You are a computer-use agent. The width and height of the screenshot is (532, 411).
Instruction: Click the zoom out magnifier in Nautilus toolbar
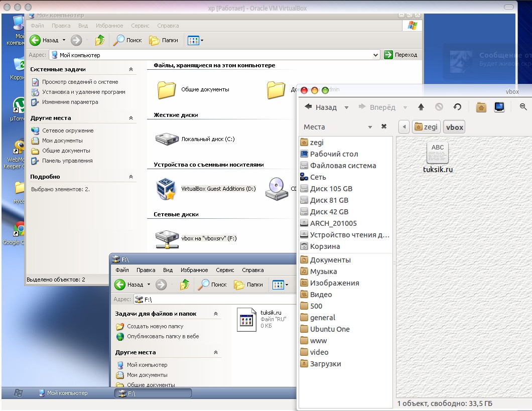coord(523,107)
